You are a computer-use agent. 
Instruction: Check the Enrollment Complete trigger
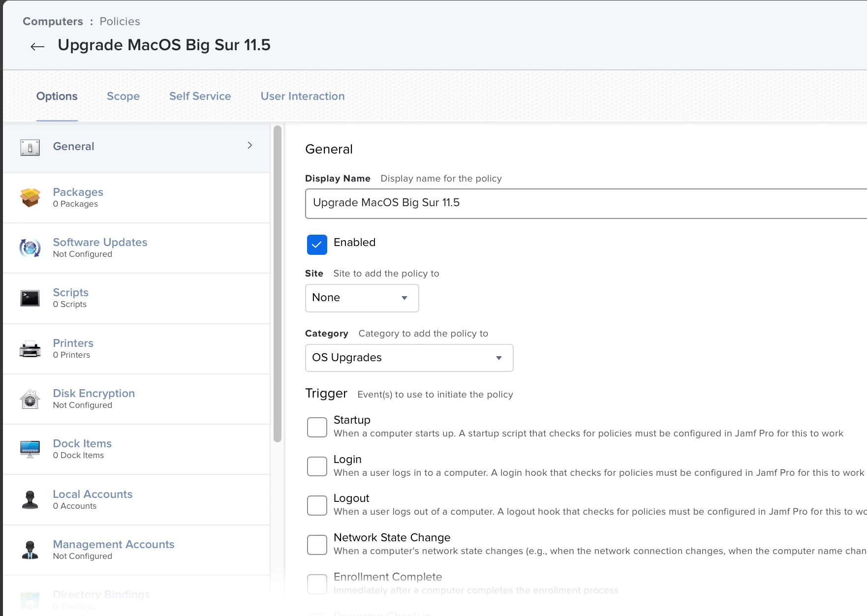(x=317, y=584)
